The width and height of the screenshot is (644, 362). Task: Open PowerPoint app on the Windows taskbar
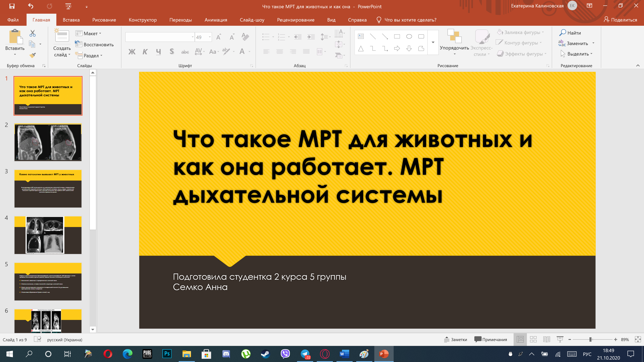(384, 354)
